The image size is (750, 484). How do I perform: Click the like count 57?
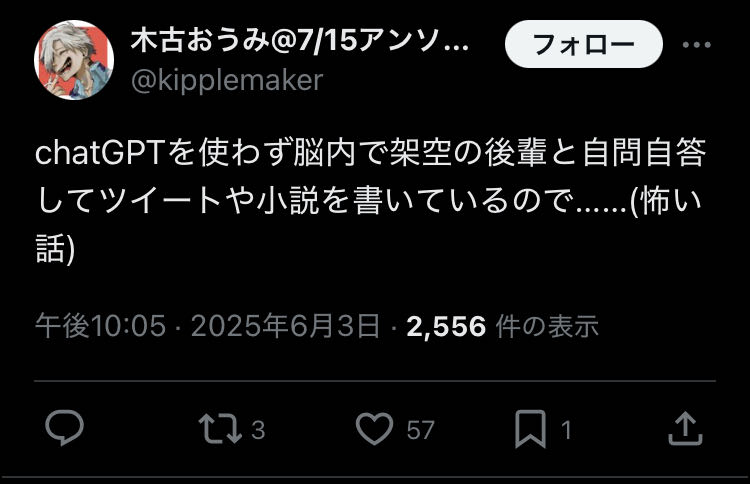tap(420, 430)
